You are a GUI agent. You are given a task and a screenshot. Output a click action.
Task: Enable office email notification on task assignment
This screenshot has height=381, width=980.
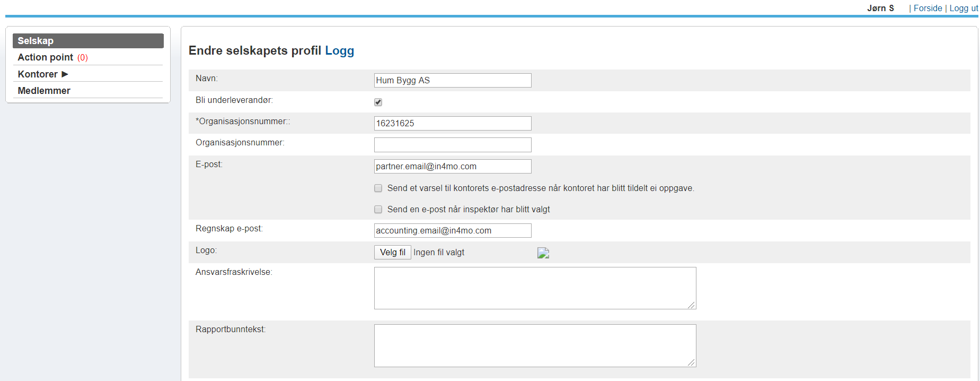(378, 188)
